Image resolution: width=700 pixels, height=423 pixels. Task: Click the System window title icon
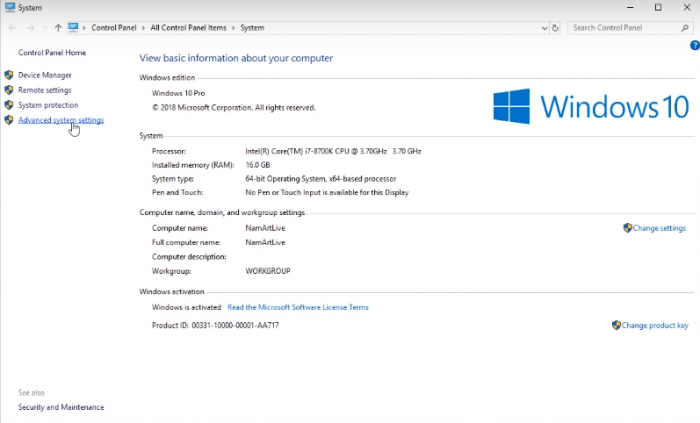(x=10, y=7)
